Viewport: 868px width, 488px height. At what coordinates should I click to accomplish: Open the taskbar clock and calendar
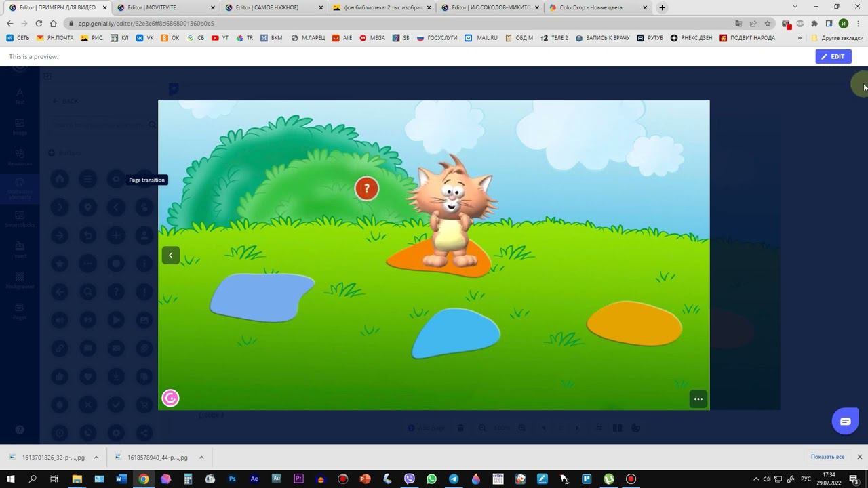pyautogui.click(x=829, y=479)
